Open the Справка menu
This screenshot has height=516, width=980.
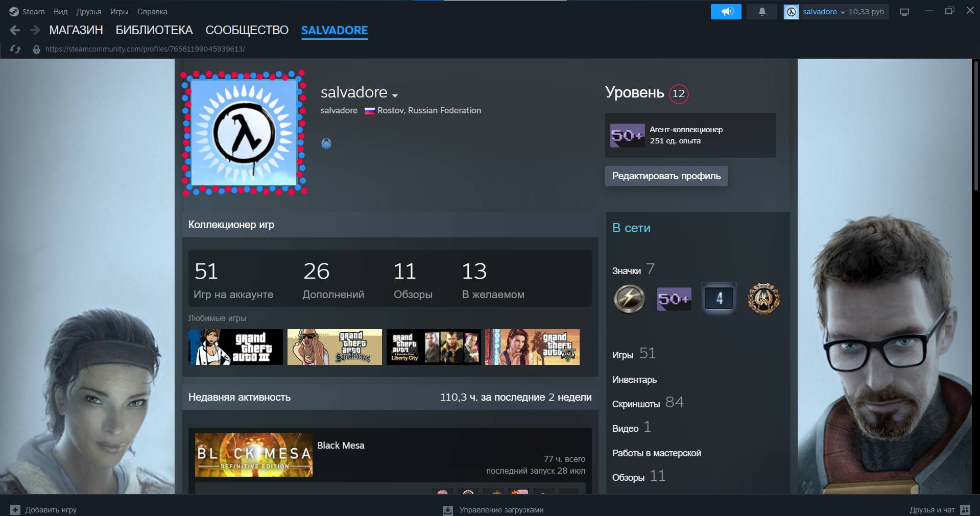click(152, 11)
